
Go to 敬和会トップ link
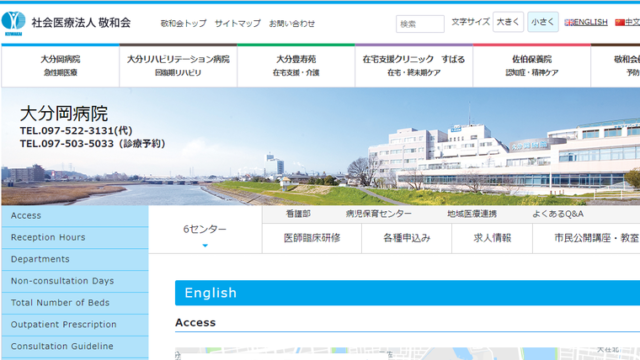184,23
